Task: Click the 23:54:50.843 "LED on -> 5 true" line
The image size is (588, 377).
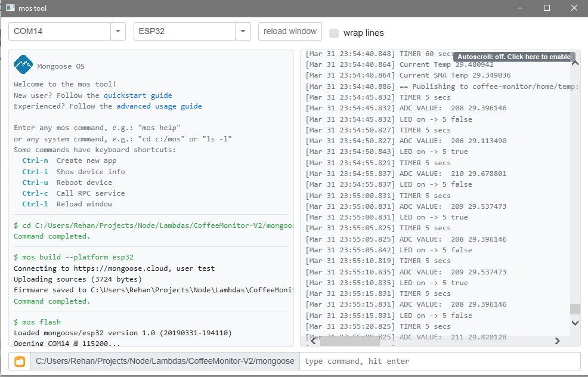Action: coord(386,152)
